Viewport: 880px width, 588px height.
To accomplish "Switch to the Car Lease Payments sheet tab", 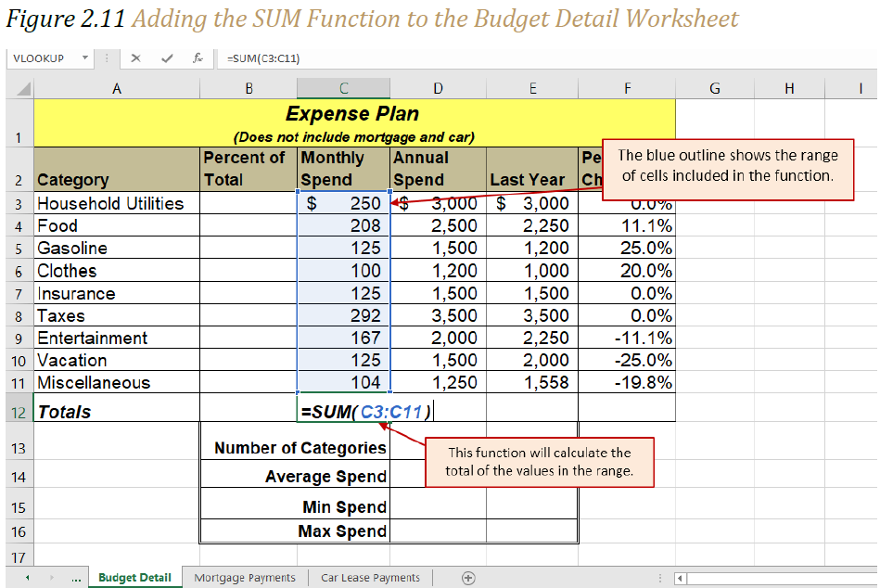I will [370, 578].
